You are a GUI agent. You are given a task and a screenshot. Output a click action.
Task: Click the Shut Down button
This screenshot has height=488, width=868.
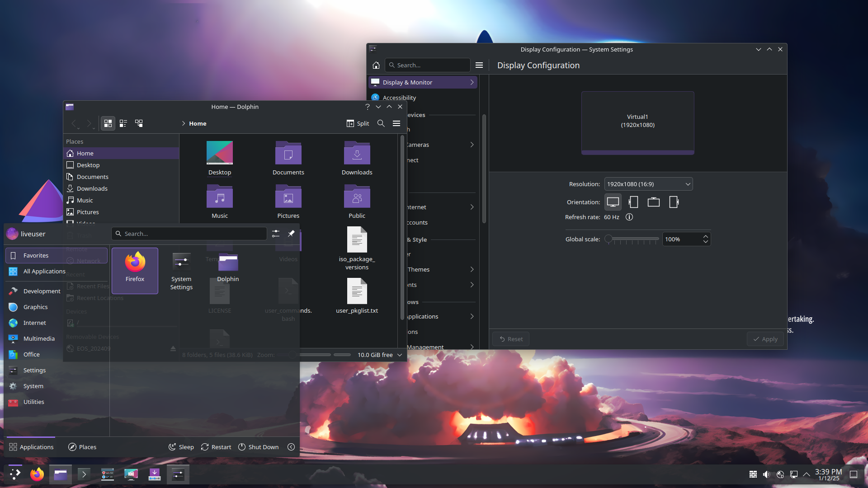tap(258, 447)
